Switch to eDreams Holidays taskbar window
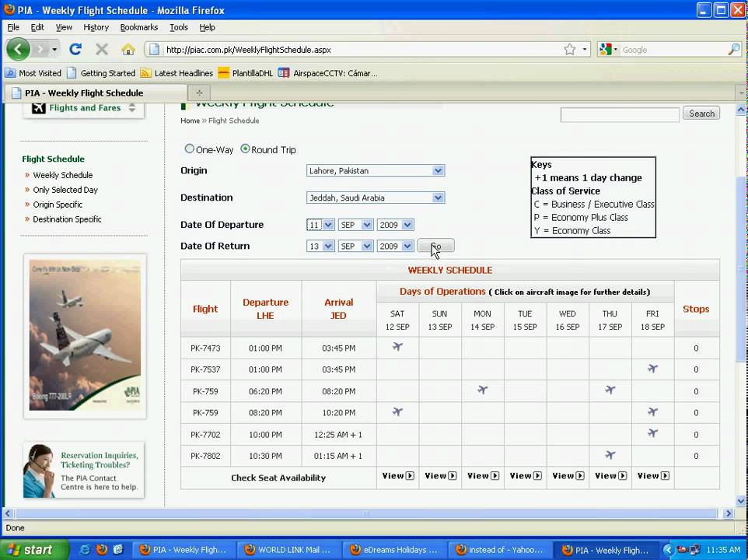The image size is (748, 560). click(x=394, y=550)
